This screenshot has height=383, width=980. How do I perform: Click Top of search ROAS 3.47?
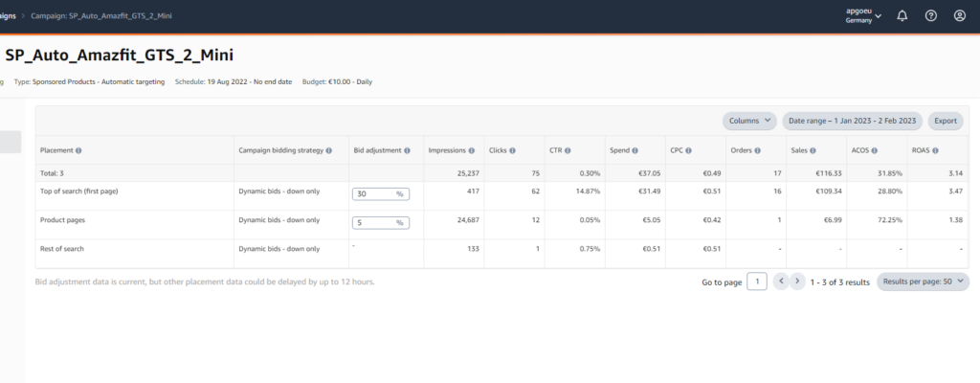point(956,191)
